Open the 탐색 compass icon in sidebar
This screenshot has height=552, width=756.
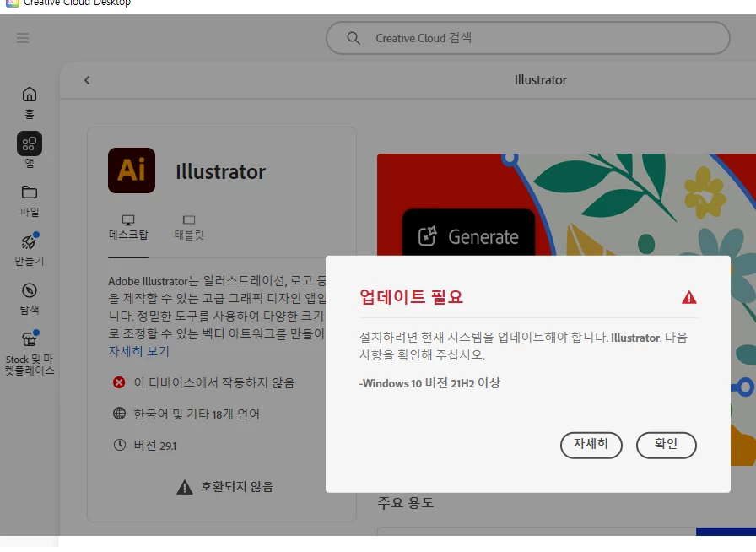[x=30, y=290]
